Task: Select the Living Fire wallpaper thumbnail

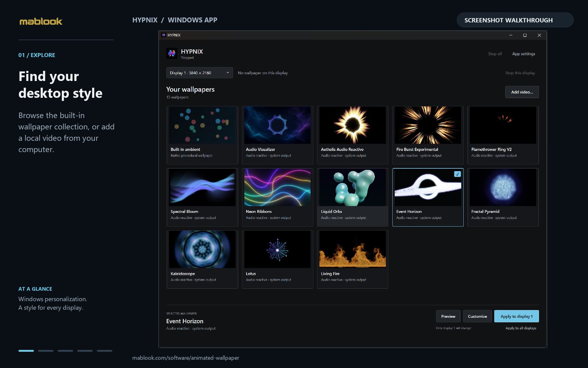Action: pos(352,249)
